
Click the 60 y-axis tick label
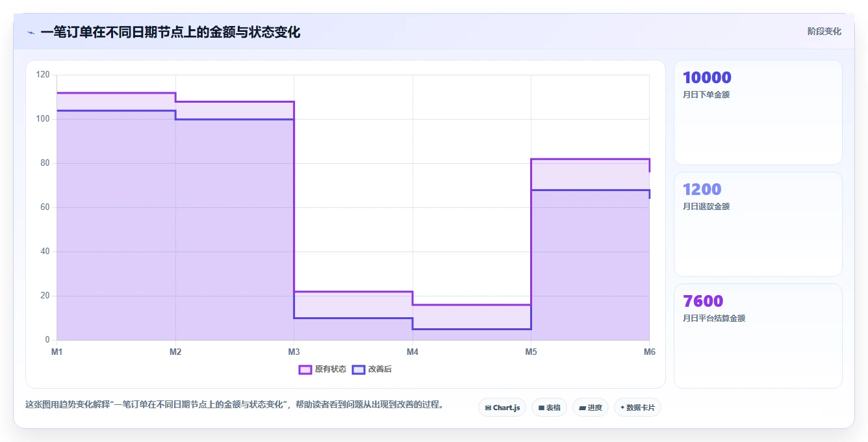pyautogui.click(x=45, y=207)
